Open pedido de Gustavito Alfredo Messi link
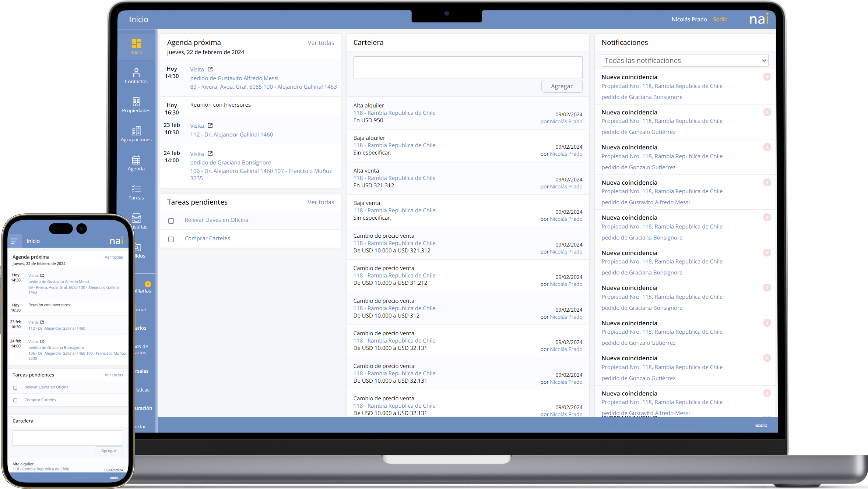Image resolution: width=868 pixels, height=489 pixels. tap(234, 78)
